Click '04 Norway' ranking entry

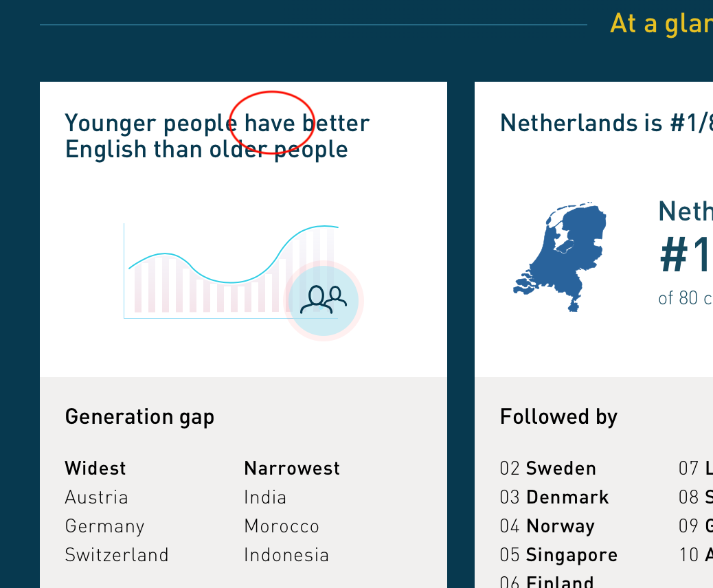coord(547,526)
